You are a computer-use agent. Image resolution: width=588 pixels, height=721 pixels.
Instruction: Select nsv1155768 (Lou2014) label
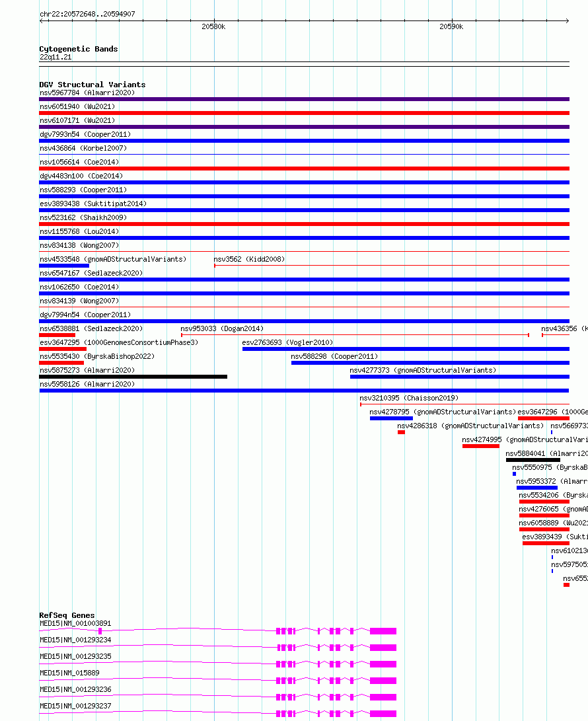[x=79, y=231]
